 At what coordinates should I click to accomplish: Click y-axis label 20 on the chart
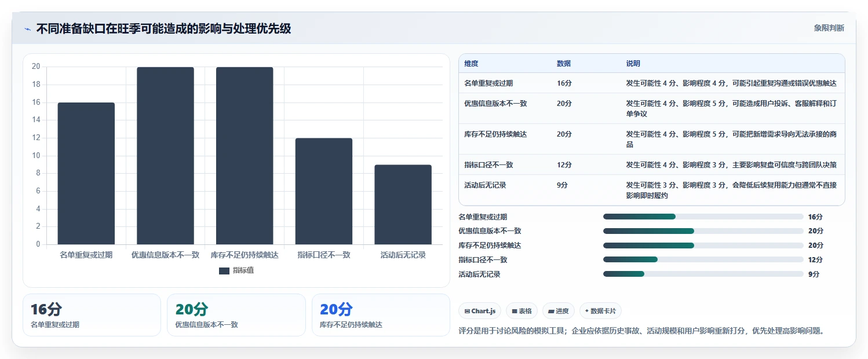pos(36,67)
